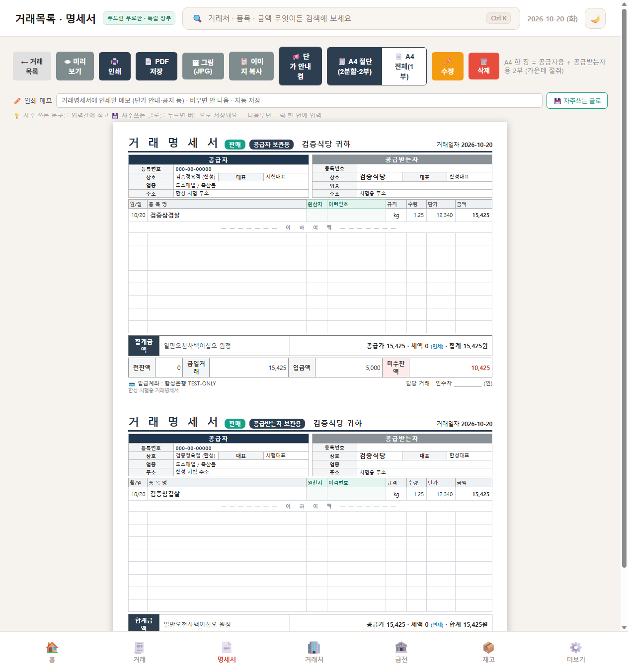628x672 pixels.
Task: Open the 재고 inventory section
Action: 488,652
